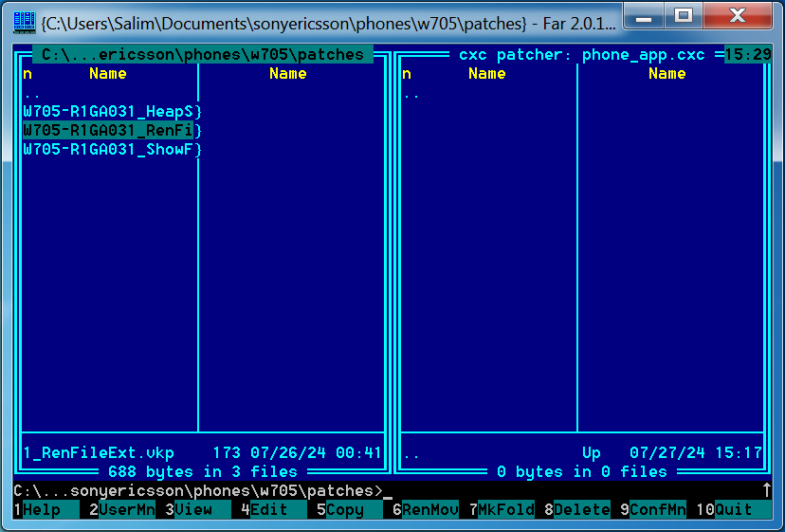Minimize the Far window
Viewport: 785px width, 532px height.
click(x=644, y=16)
